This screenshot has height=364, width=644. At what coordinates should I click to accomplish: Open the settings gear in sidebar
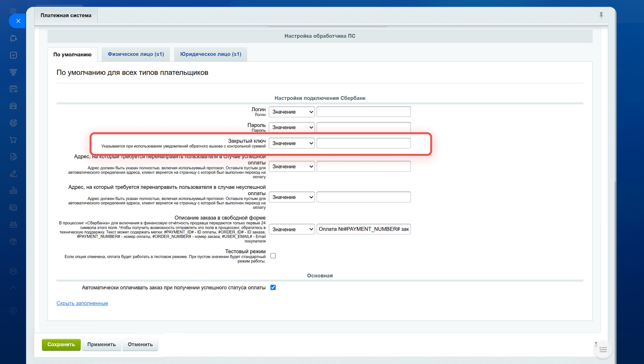click(x=13, y=311)
